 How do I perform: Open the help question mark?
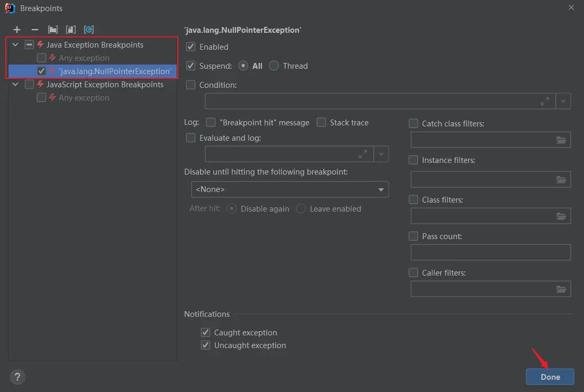pos(17,377)
